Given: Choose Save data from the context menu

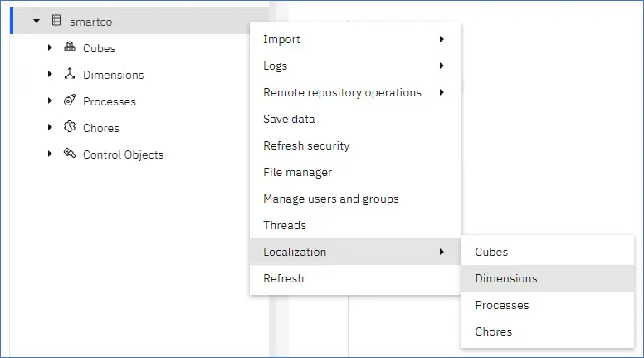Looking at the screenshot, I should pos(355,119).
